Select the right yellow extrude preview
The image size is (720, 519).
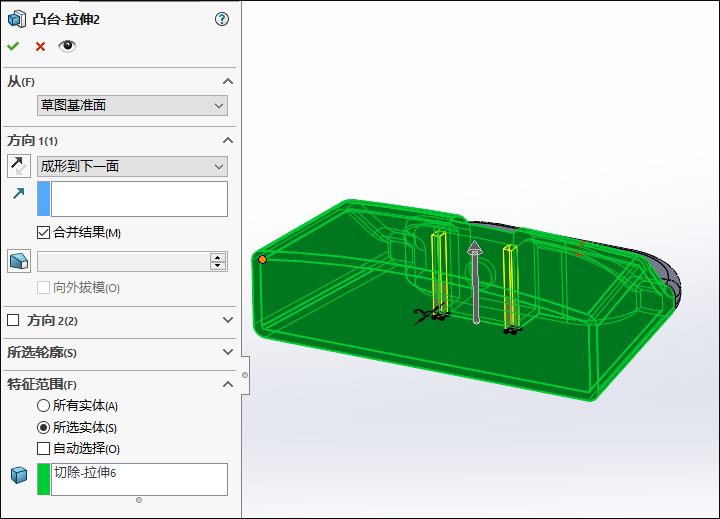tap(511, 287)
